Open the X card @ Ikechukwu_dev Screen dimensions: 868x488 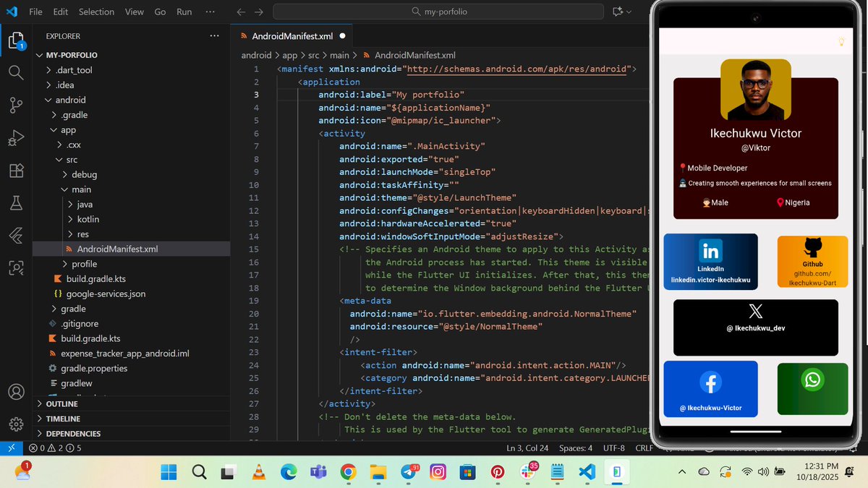click(x=756, y=328)
